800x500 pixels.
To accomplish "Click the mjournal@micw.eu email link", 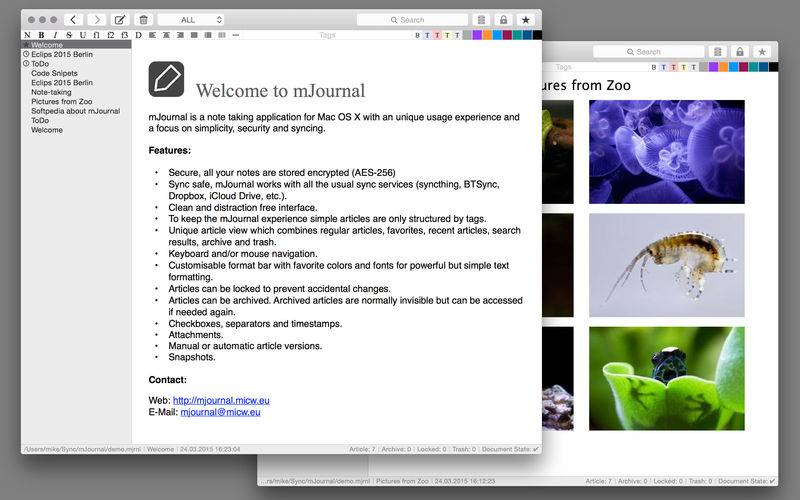I will coord(220,412).
